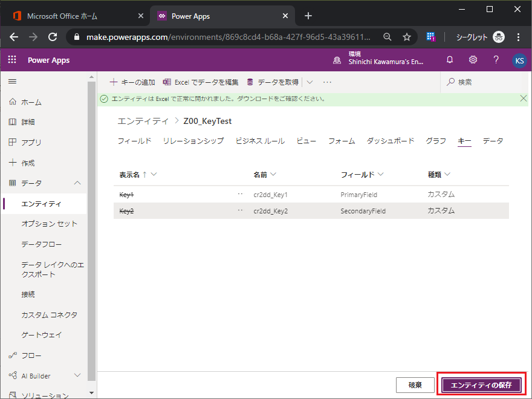
Task: Click エンティティ breadcrumb link
Action: 143,121
